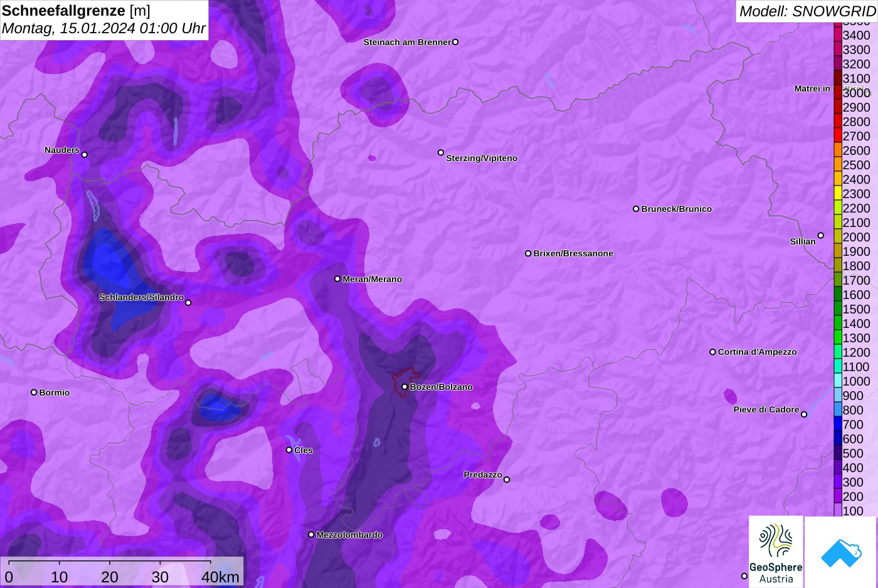Click the Steinach am Brenner map marker
Image resolution: width=878 pixels, height=588 pixels.
point(455,42)
